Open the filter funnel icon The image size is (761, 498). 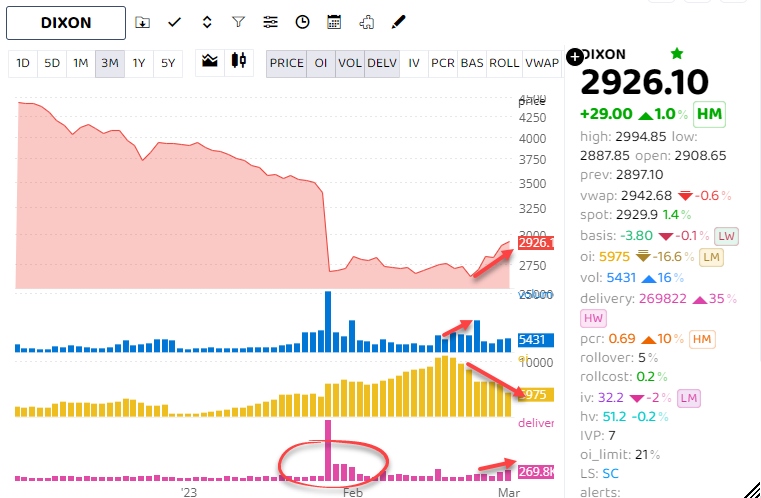(238, 22)
